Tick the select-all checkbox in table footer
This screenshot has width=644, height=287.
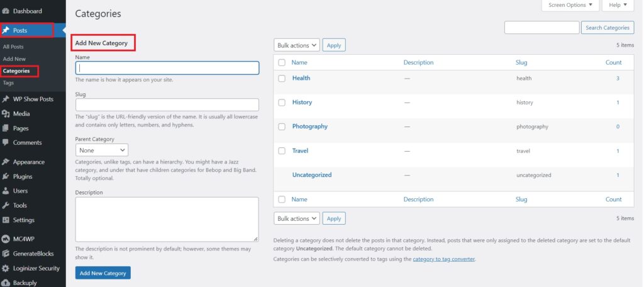pyautogui.click(x=282, y=200)
